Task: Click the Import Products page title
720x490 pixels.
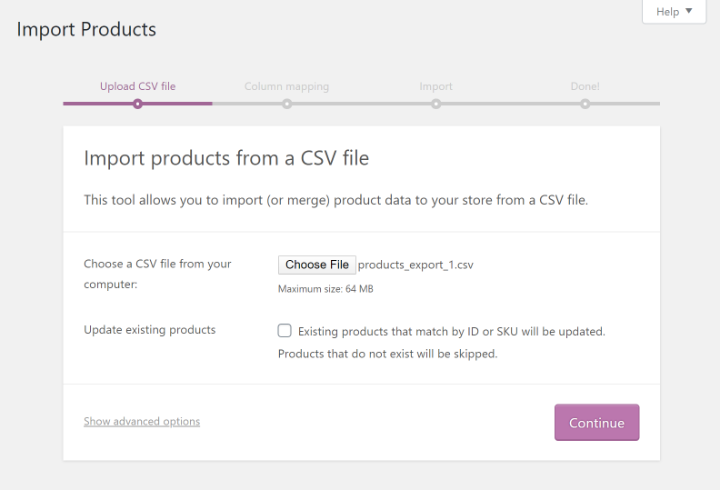Action: pos(86,29)
